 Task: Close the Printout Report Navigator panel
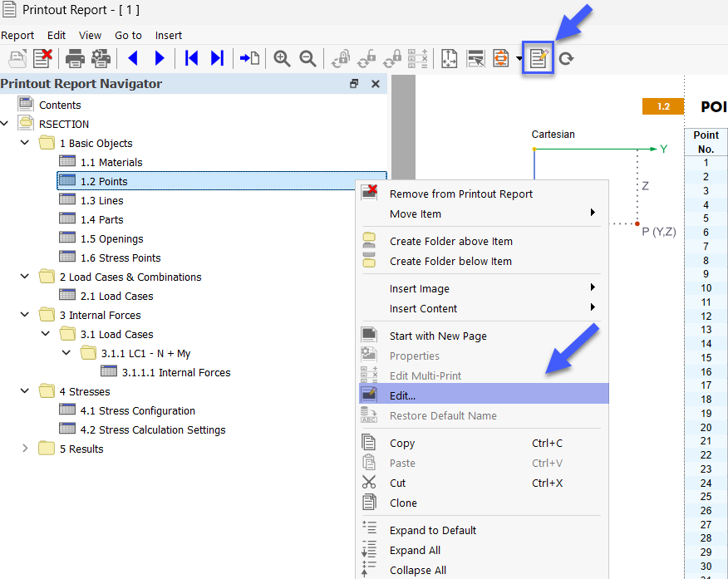(376, 84)
